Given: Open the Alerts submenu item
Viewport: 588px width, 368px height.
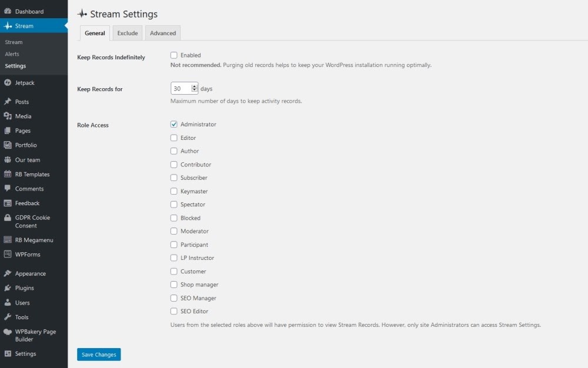Looking at the screenshot, I should tap(12, 54).
